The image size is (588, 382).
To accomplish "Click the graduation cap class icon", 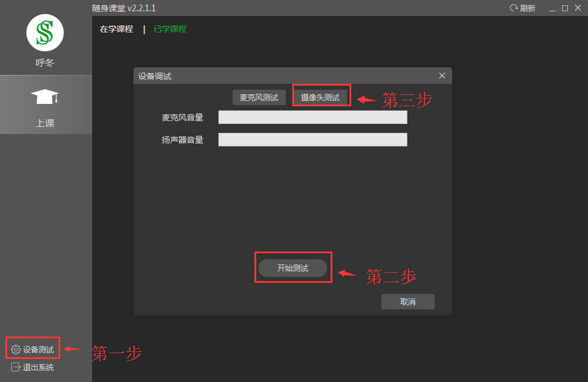I will [x=45, y=97].
